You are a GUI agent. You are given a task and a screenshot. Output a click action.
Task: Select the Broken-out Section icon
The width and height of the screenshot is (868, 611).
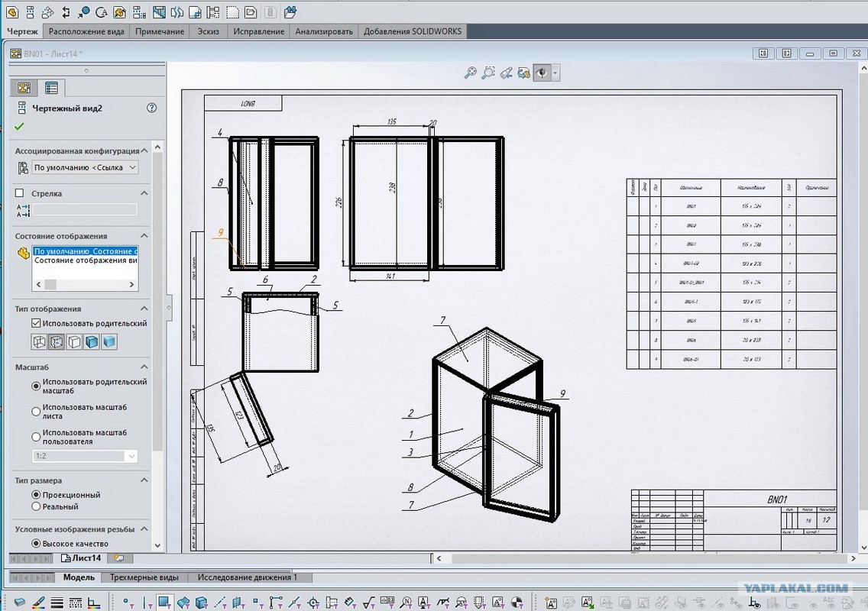[159, 11]
